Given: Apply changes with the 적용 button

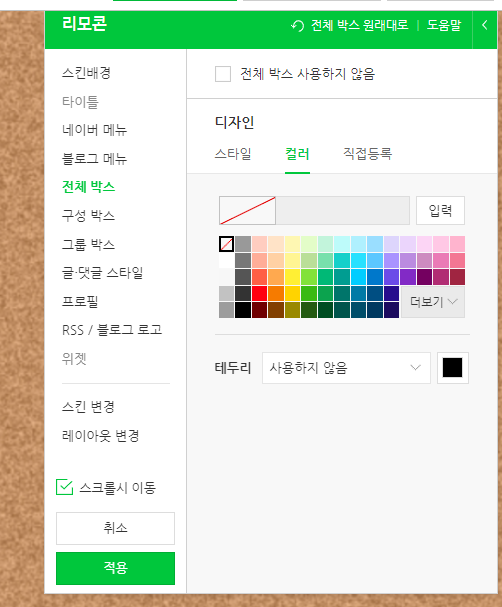Looking at the screenshot, I should 115,568.
